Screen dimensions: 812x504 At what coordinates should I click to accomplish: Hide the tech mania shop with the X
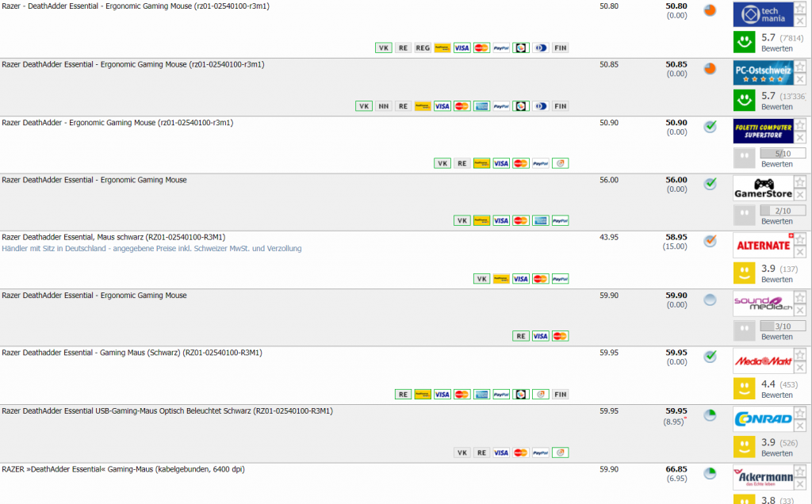[800, 21]
